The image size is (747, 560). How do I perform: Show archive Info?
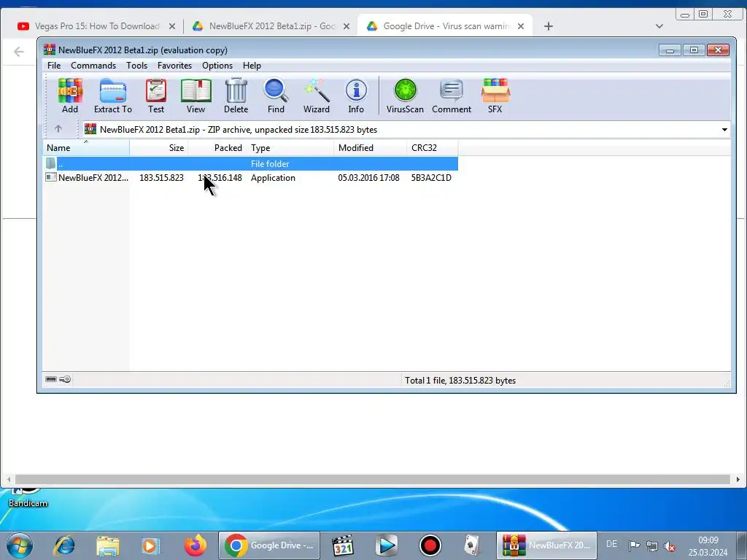356,96
